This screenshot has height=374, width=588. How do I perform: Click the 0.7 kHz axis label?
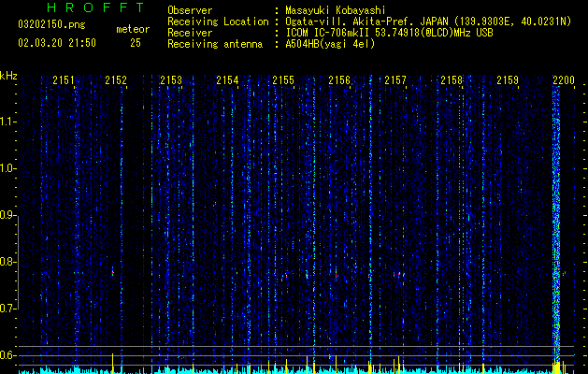click(7, 309)
